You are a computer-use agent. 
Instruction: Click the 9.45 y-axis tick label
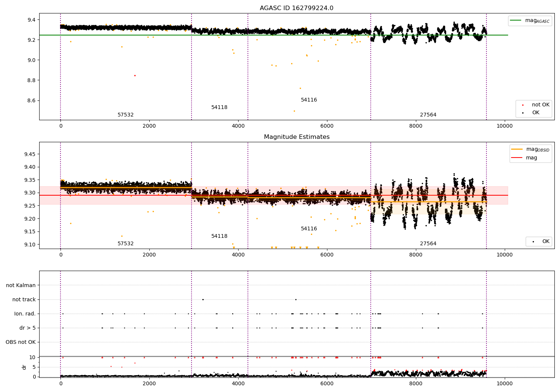click(29, 154)
